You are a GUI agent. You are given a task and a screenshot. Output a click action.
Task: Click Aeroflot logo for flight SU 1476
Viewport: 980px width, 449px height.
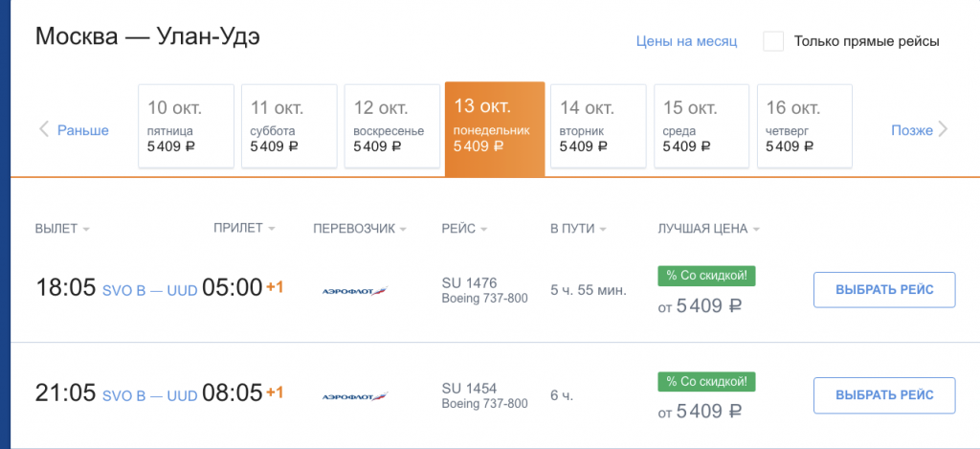click(355, 289)
